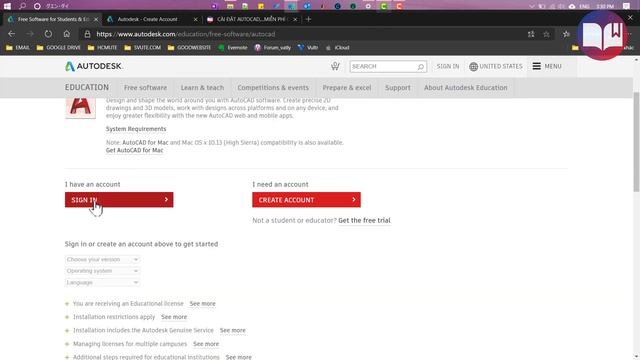Open the hamburger MENU
Screen dimensions: 640x360
tap(547, 66)
